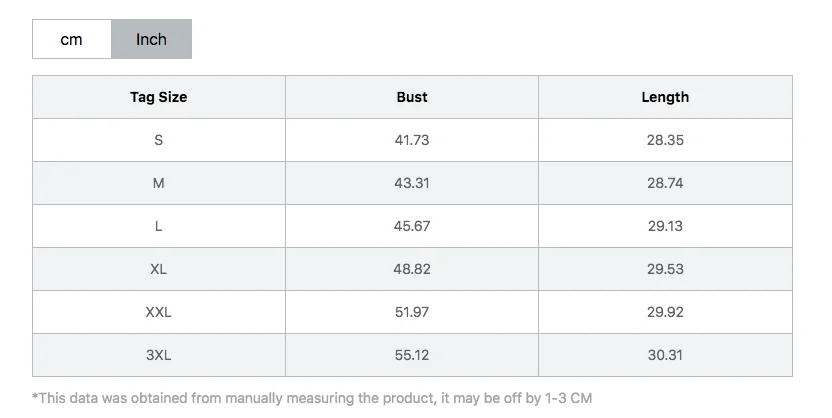Click bust value 43.31 for size M
This screenshot has height=418, width=832.
[412, 183]
